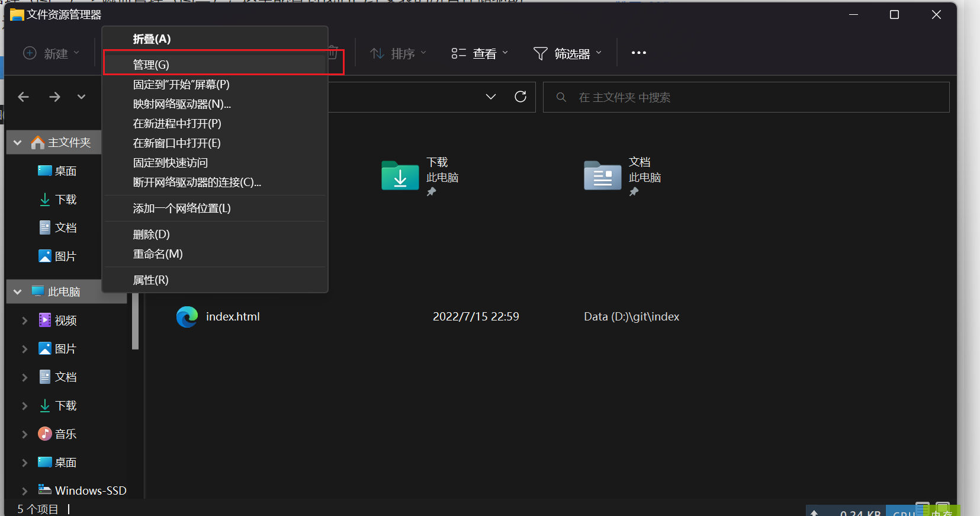Expand the 视频 tree node
This screenshot has width=980, height=516.
pyautogui.click(x=24, y=321)
